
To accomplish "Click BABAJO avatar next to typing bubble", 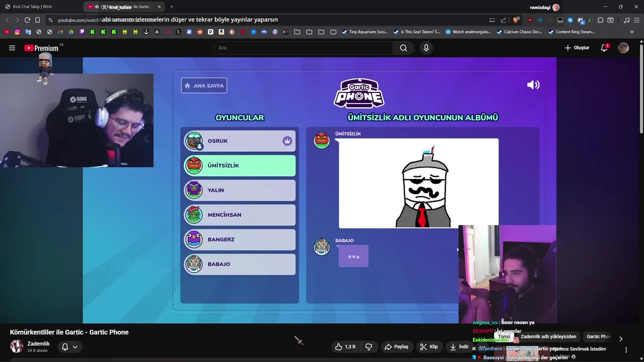I will point(321,246).
